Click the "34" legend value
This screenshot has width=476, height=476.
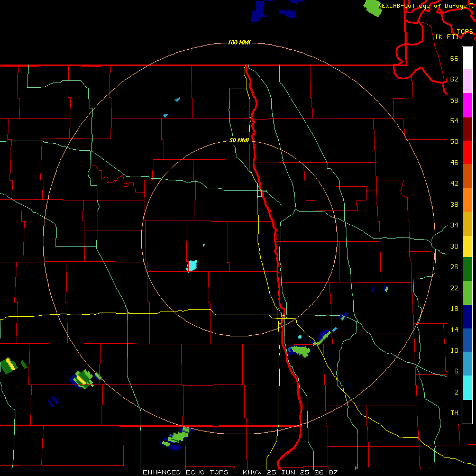click(x=454, y=225)
